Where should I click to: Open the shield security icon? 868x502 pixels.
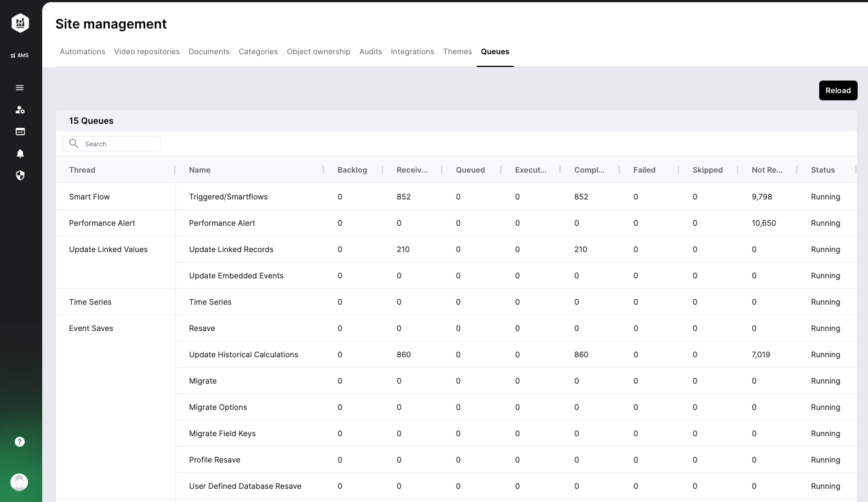coord(20,175)
